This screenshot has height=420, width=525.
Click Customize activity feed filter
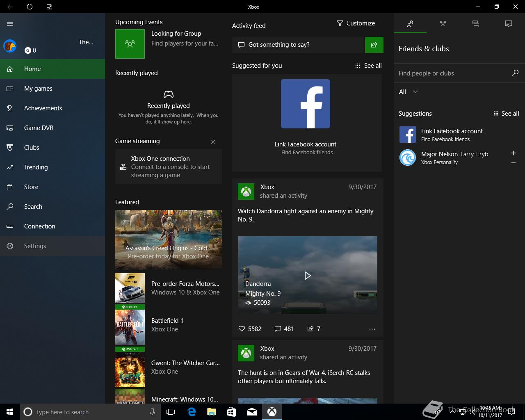[x=356, y=23]
